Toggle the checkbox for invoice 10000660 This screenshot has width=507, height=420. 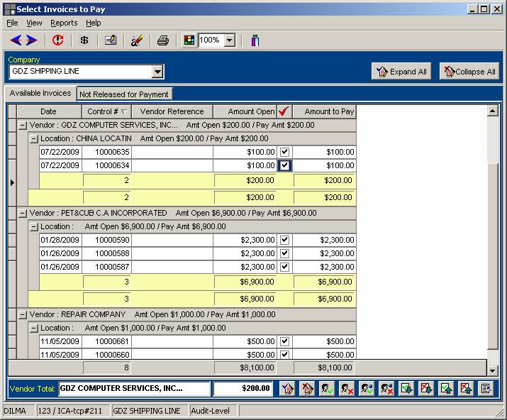[x=284, y=354]
